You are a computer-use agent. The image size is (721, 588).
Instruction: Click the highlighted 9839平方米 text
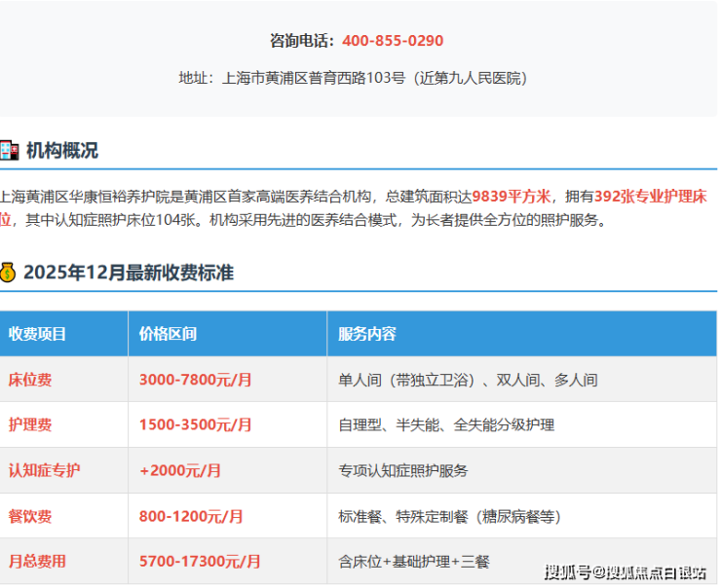pyautogui.click(x=512, y=196)
